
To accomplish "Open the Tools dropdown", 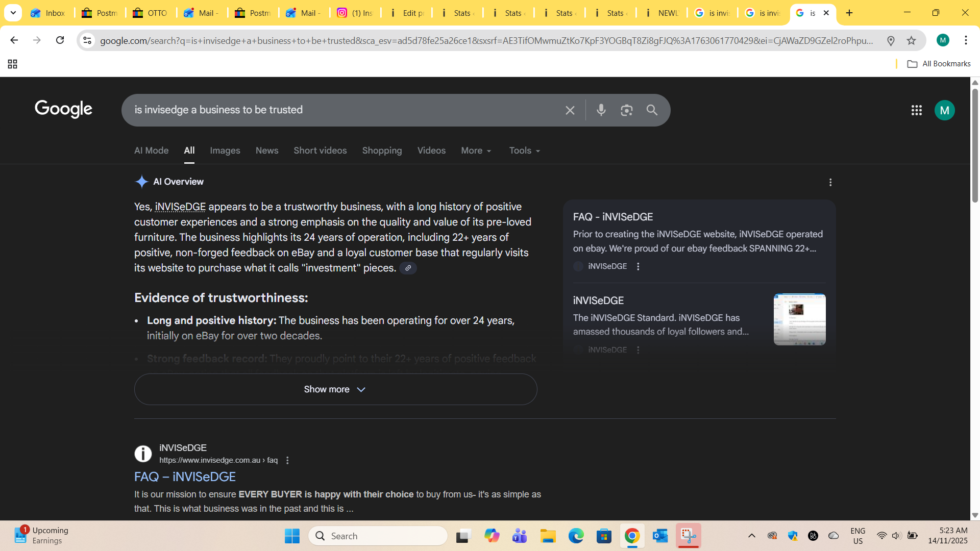I will click(x=524, y=151).
